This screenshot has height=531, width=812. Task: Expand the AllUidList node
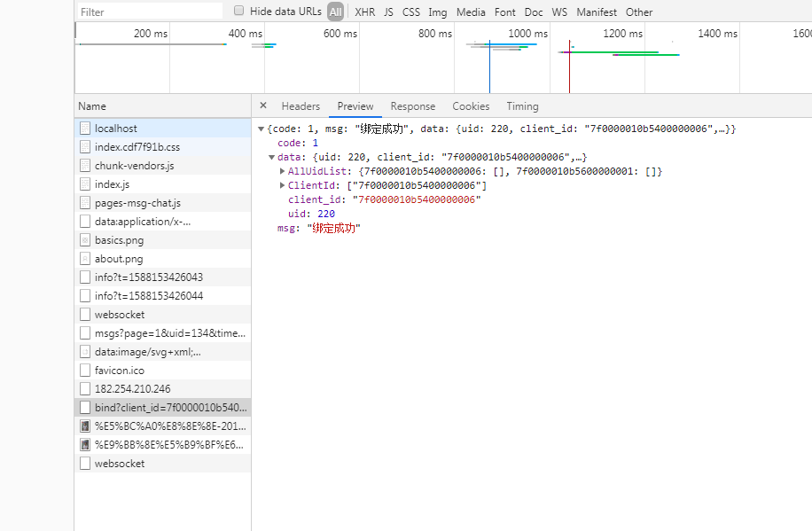click(282, 171)
